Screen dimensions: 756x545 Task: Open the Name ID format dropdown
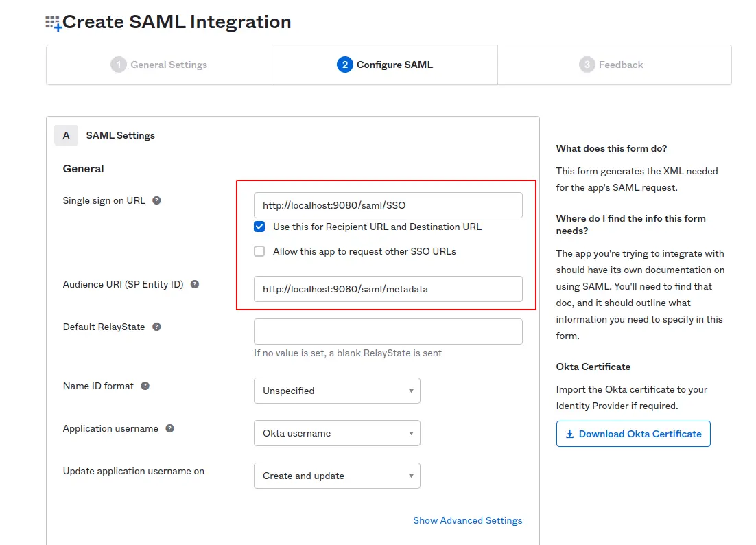(x=337, y=391)
